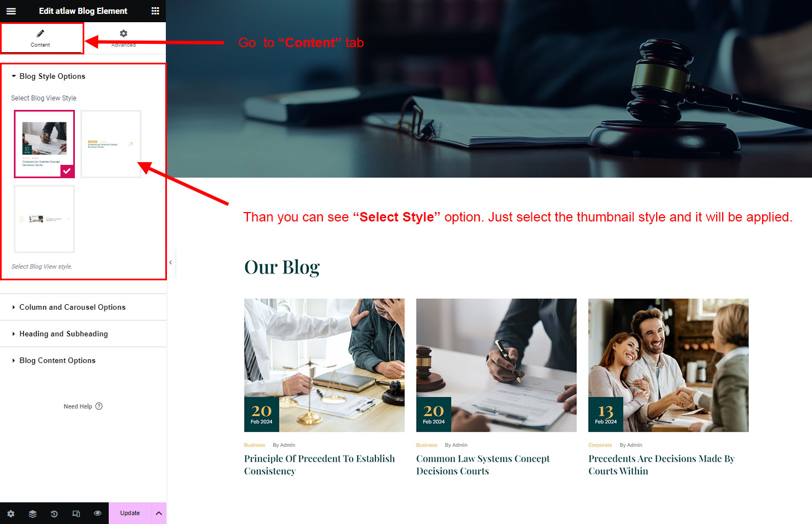
Task: Open the History icon in footer
Action: point(54,513)
